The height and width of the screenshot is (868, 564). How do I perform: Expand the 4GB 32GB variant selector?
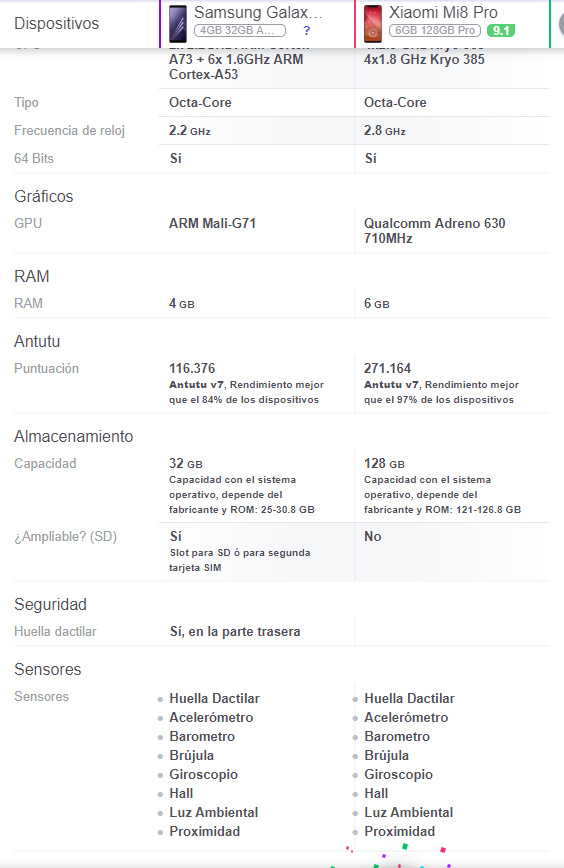coord(240,30)
